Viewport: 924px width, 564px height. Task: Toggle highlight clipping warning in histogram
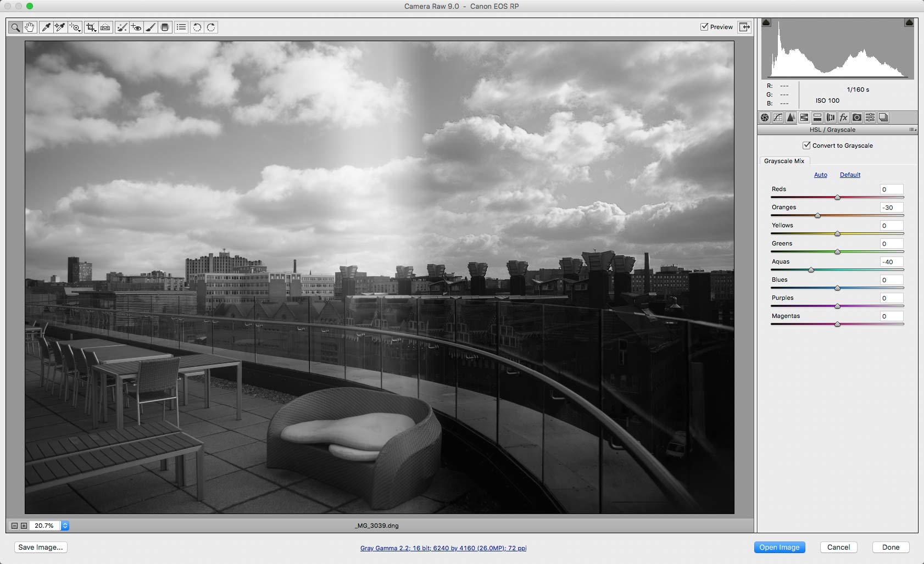pos(909,23)
